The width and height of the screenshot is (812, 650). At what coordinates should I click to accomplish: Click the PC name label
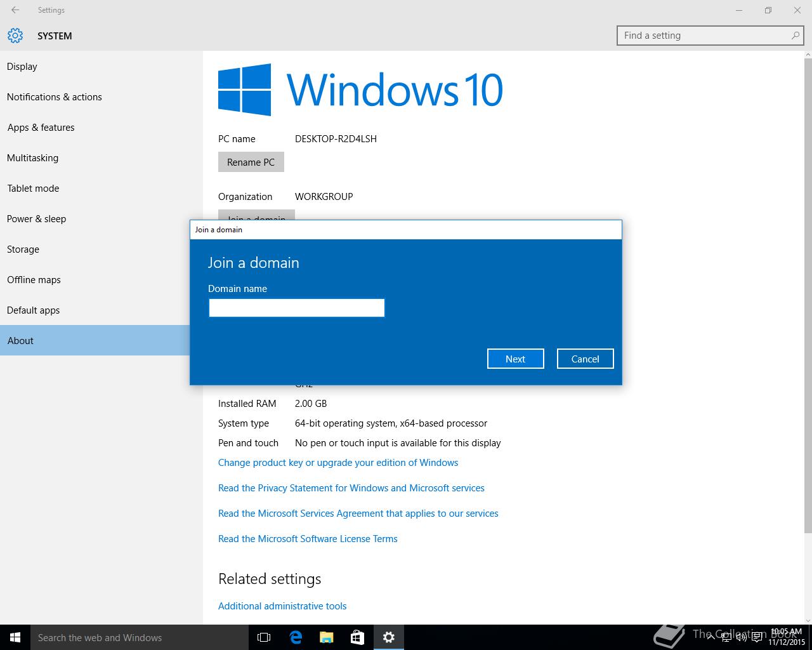[237, 139]
